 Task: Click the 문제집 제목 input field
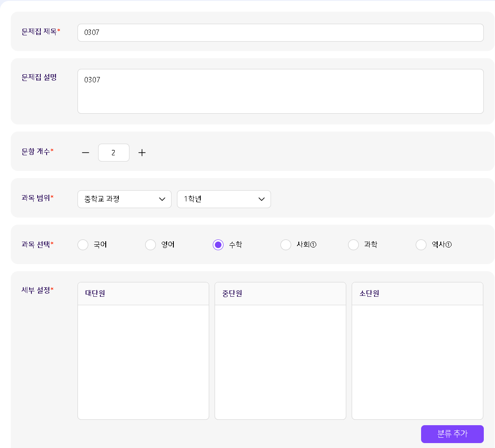[x=280, y=33]
